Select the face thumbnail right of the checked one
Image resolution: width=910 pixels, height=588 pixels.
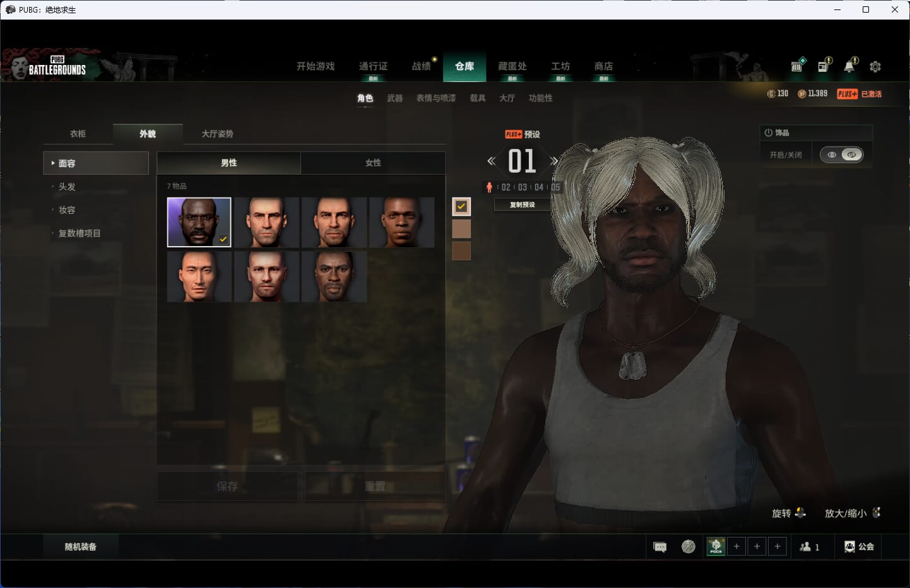[266, 222]
